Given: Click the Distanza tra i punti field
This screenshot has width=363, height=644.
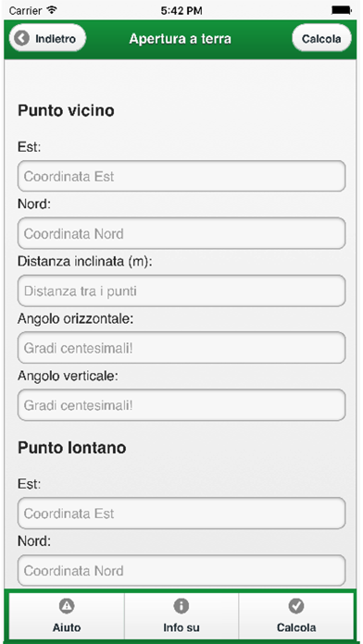Looking at the screenshot, I should (181, 291).
